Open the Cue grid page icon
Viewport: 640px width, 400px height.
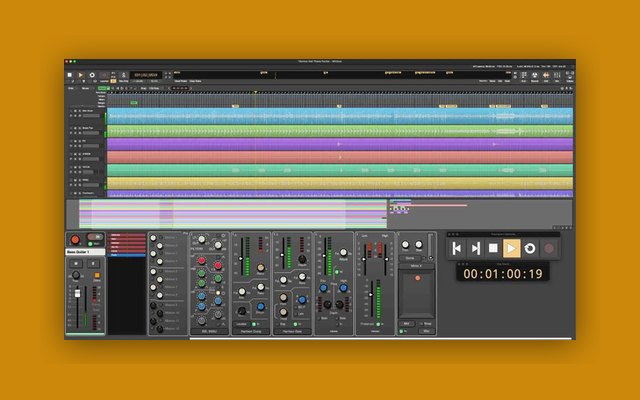pos(524,76)
